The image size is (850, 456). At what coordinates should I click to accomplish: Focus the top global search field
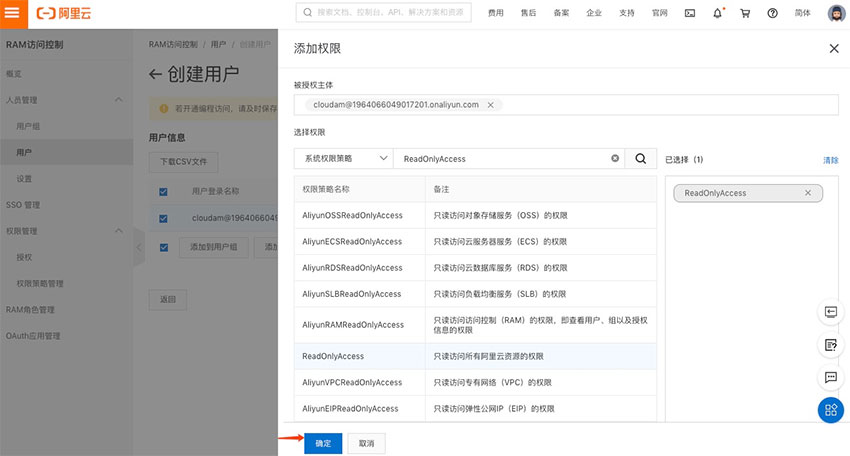[x=383, y=12]
